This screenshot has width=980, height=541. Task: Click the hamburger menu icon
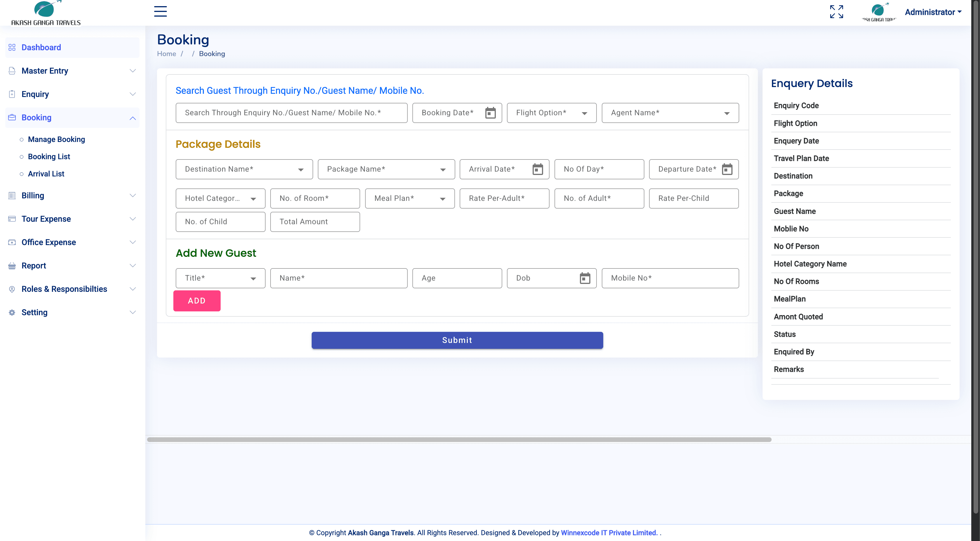tap(160, 11)
